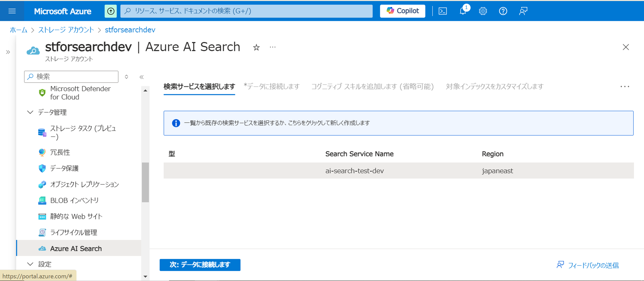Click the object replication icon

click(42, 184)
